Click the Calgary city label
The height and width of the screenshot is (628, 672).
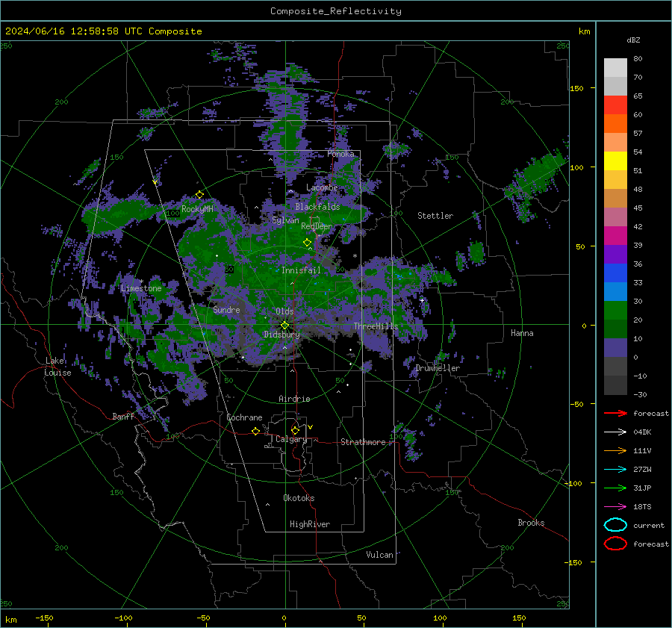click(291, 439)
